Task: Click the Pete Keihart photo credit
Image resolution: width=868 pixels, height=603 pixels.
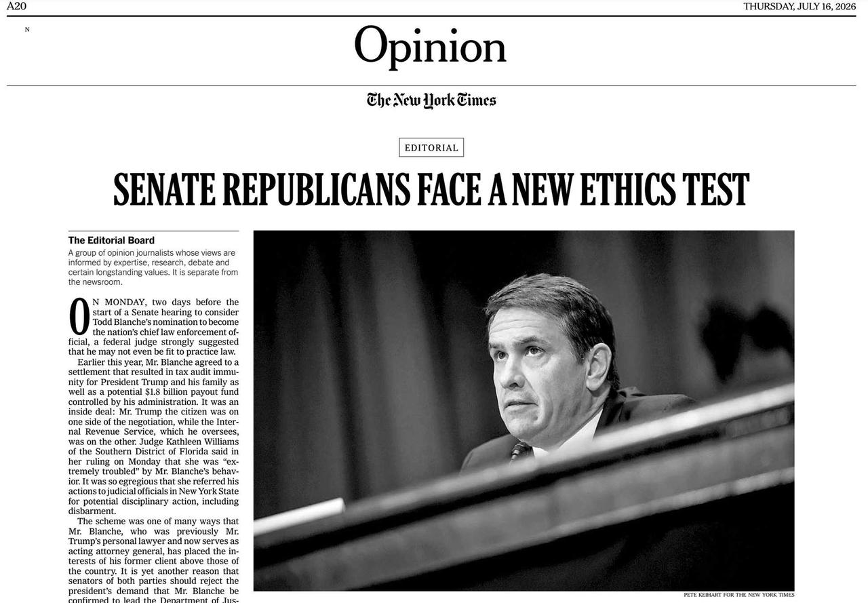Action: tap(739, 595)
